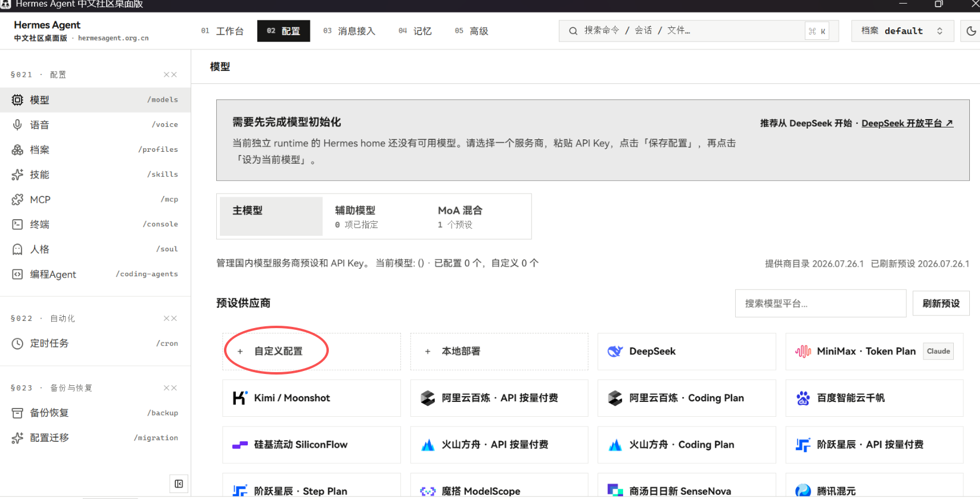980x499 pixels.
Task: Click the 档案 profiles icon
Action: point(18,150)
